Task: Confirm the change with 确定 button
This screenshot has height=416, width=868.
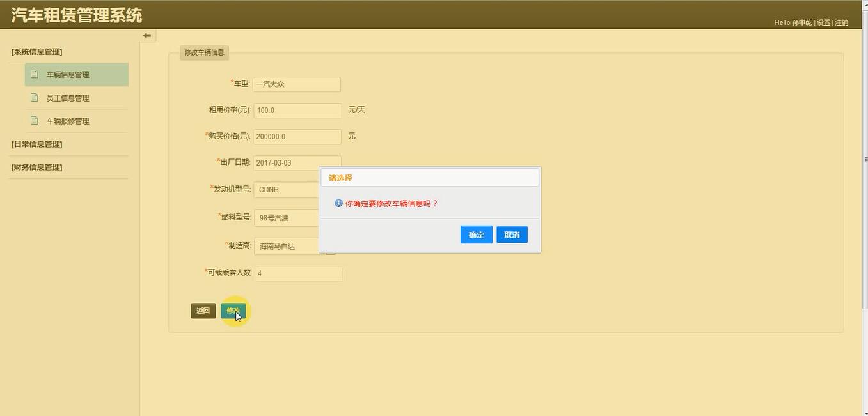Action: [476, 234]
